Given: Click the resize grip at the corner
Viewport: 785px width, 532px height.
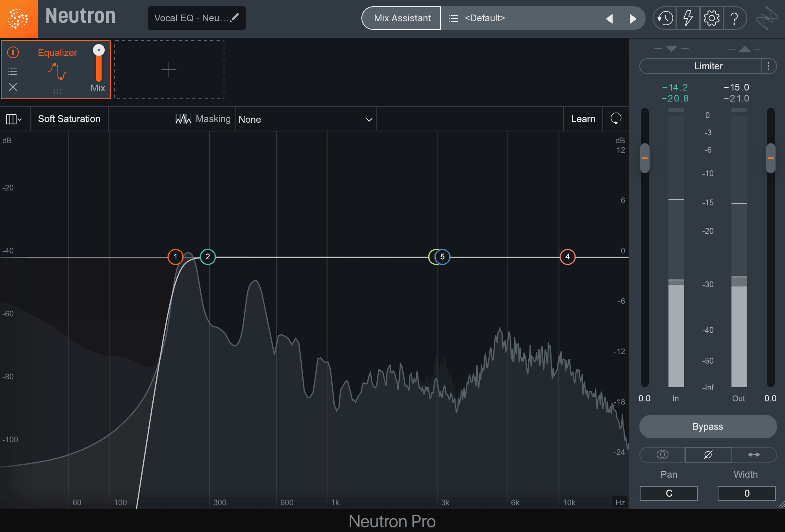Looking at the screenshot, I should click(781, 505).
